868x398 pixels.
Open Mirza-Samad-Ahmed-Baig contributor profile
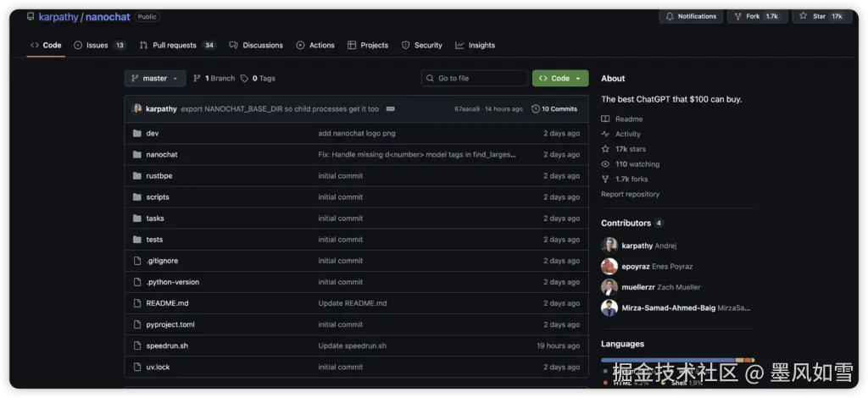[686, 308]
